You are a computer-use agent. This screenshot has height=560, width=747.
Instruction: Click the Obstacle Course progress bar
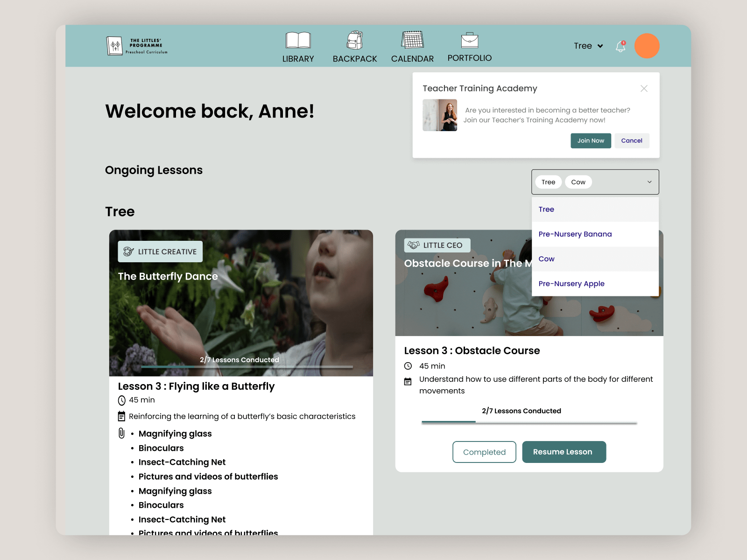(529, 423)
